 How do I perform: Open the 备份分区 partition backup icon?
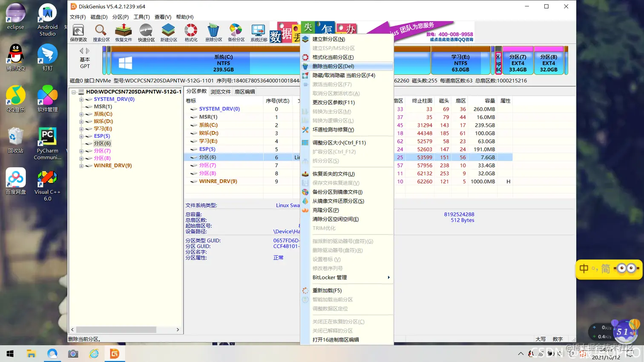coord(236,31)
